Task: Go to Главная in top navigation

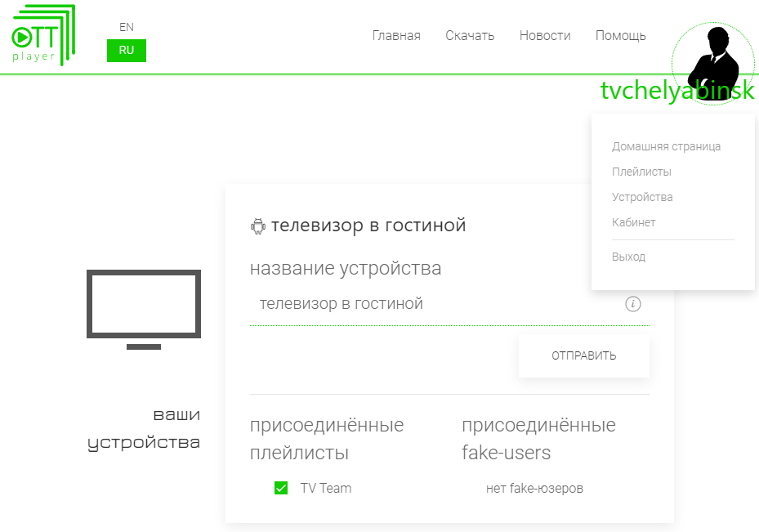Action: click(396, 35)
